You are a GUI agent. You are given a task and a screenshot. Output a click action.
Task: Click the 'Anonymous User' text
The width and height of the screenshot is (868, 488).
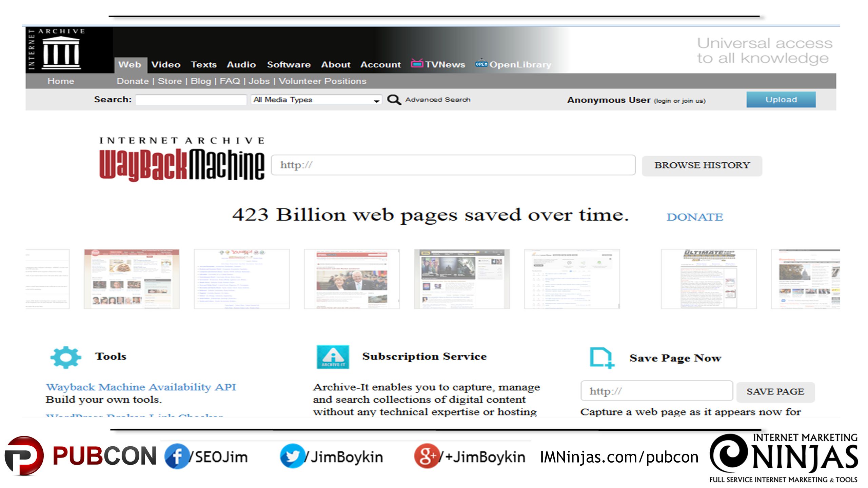[609, 100]
